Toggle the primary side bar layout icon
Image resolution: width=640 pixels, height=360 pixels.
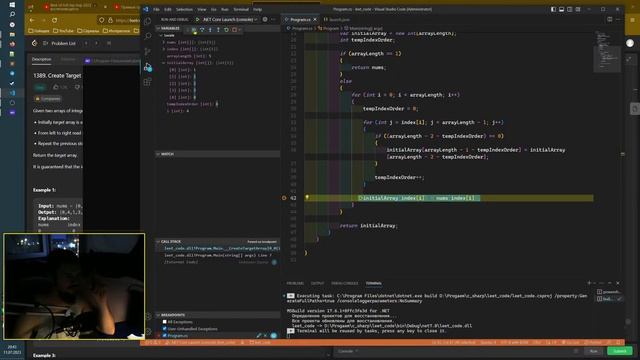pos(553,9)
